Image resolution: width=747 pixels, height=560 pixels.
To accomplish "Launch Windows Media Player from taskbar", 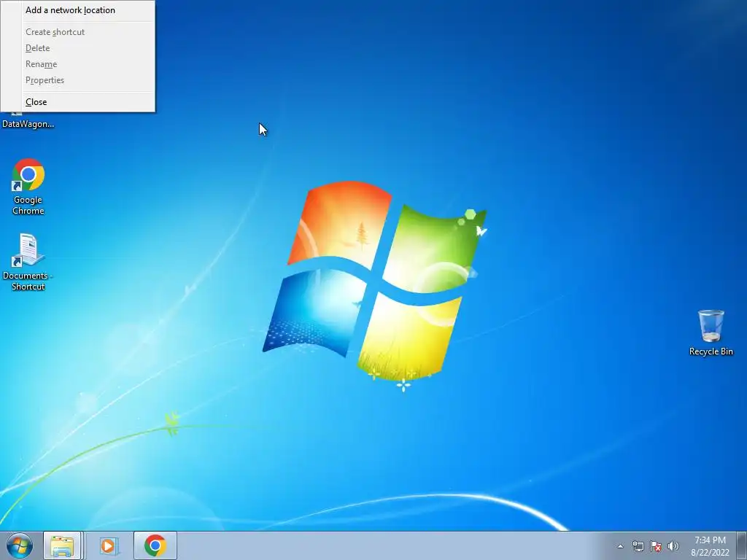I will (x=109, y=545).
